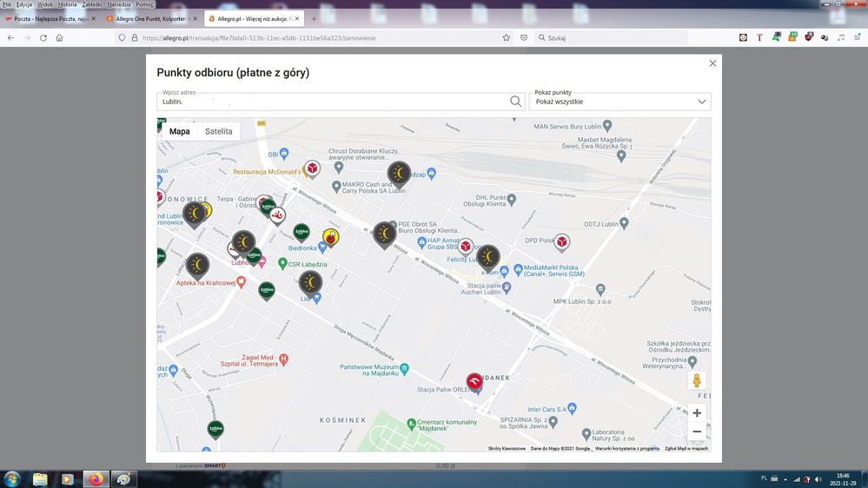
Task: Open the volume control in system tray
Action: (818, 479)
